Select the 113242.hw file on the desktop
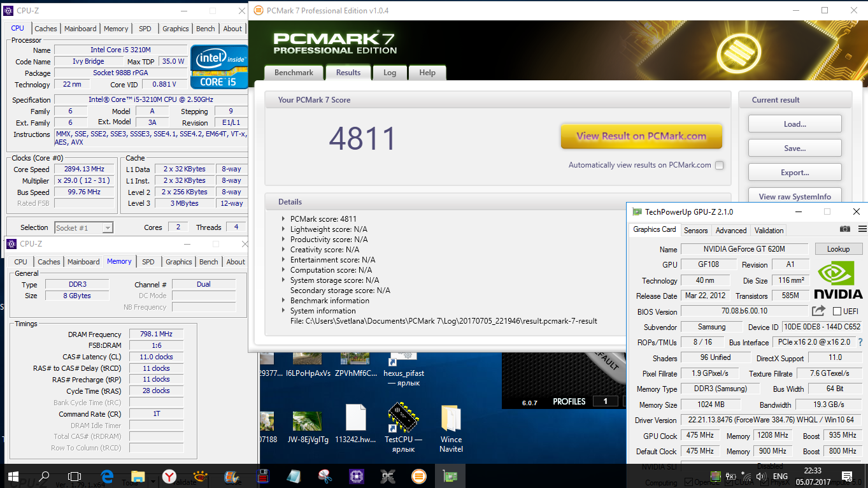 [355, 424]
